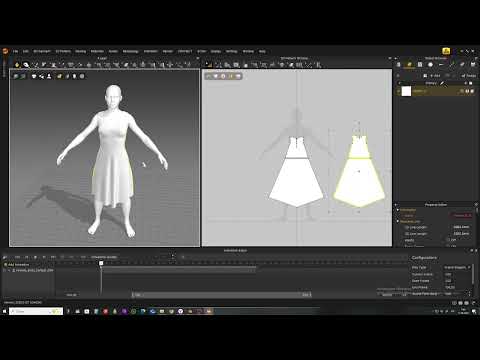Toggle the checkbox beside the first animation row
This screenshot has height=360, width=480.
(x=5, y=264)
